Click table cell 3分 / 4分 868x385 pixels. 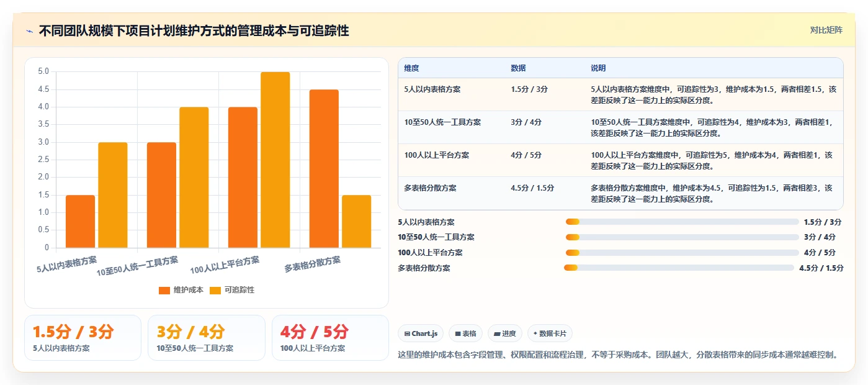pos(526,122)
